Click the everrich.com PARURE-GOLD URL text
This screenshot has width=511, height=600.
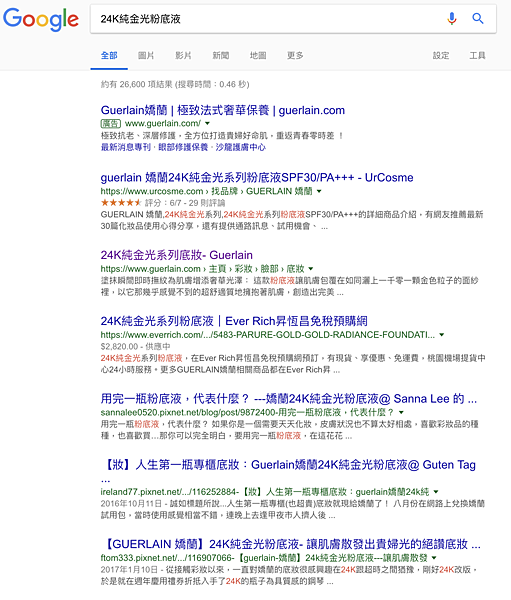click(268, 335)
